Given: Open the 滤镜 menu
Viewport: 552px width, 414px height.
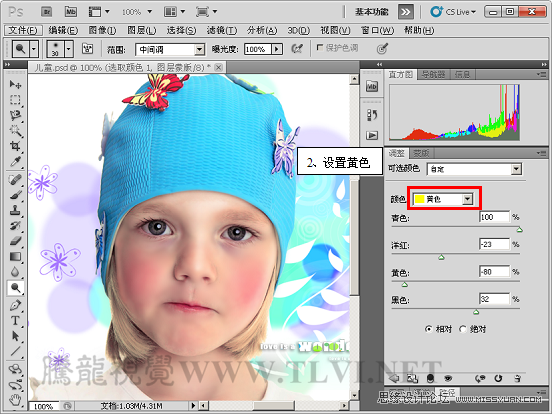Looking at the screenshot, I should click(x=222, y=30).
